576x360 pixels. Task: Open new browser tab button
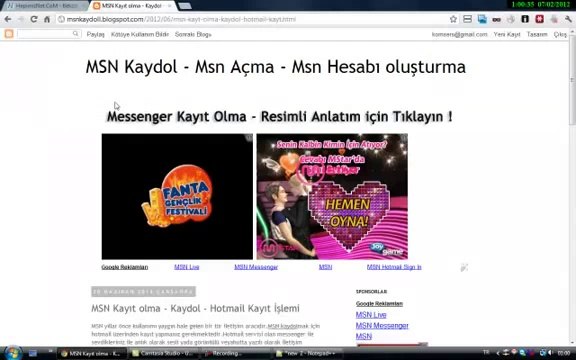(184, 6)
